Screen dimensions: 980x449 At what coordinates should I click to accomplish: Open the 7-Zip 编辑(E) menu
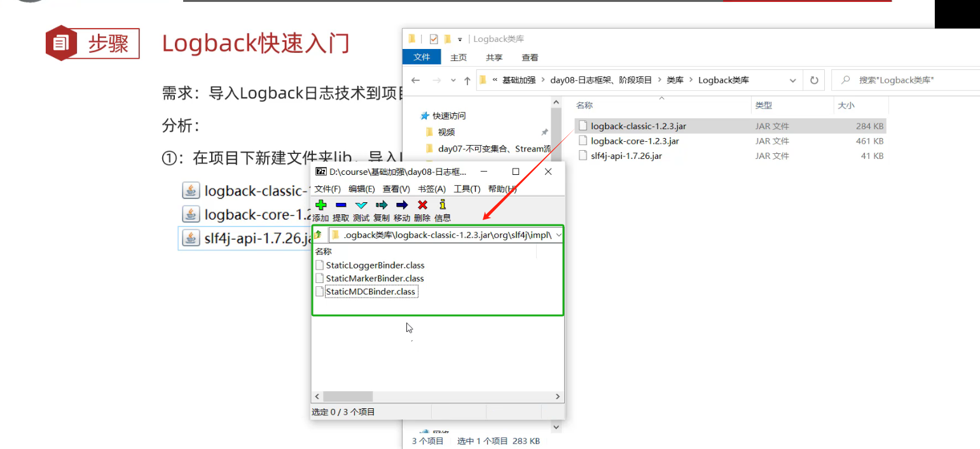pyautogui.click(x=361, y=189)
